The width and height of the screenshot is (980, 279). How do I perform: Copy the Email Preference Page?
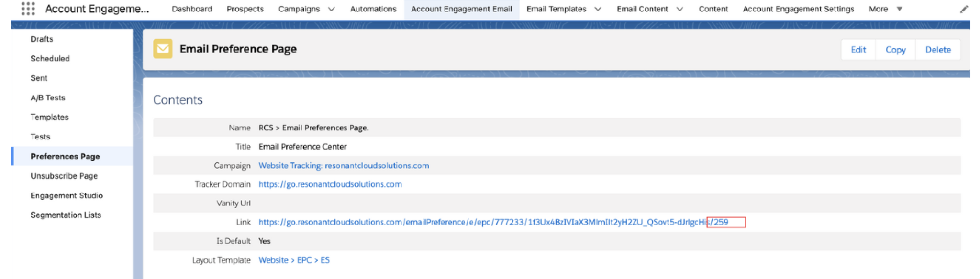[x=895, y=50]
